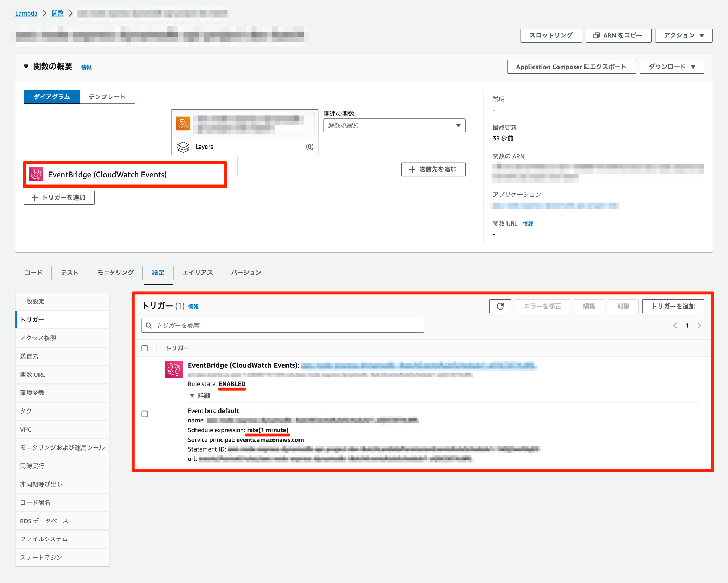This screenshot has width=728, height=583.
Task: Open タグ in the side menu
Action: point(62,411)
